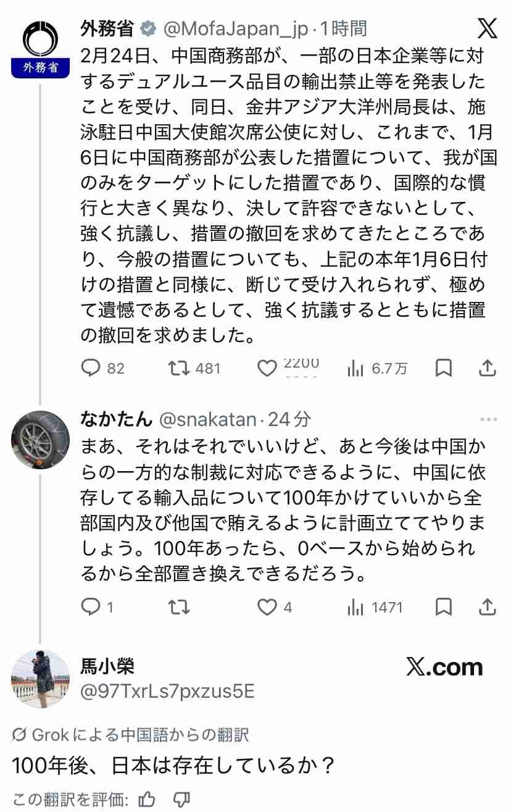
Task: Open 馬小榮 profile picture
Action: (x=40, y=678)
